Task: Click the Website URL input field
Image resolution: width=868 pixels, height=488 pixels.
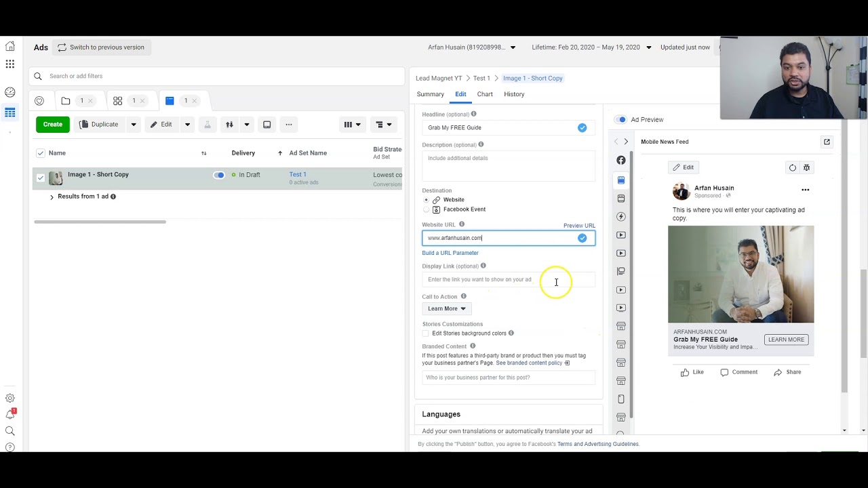Action: [x=509, y=238]
